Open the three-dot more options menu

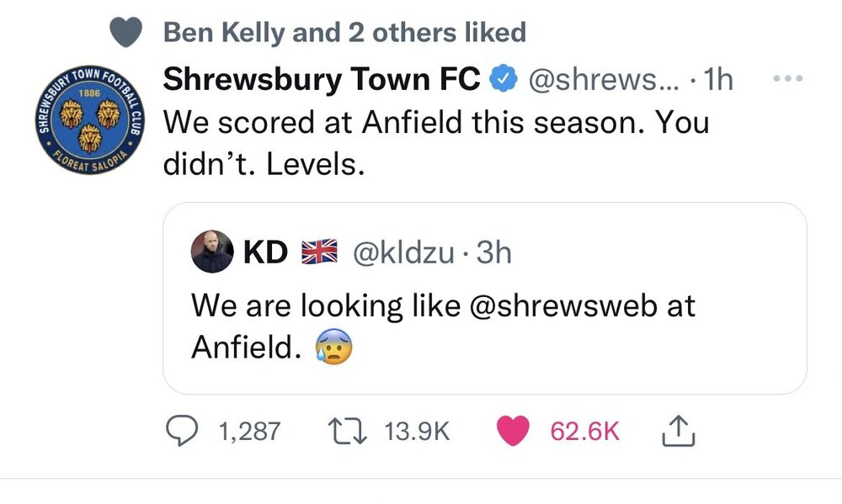click(788, 80)
